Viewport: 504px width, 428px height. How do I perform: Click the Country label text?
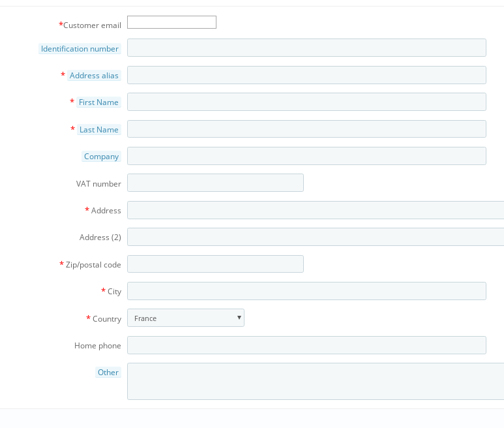click(x=107, y=319)
